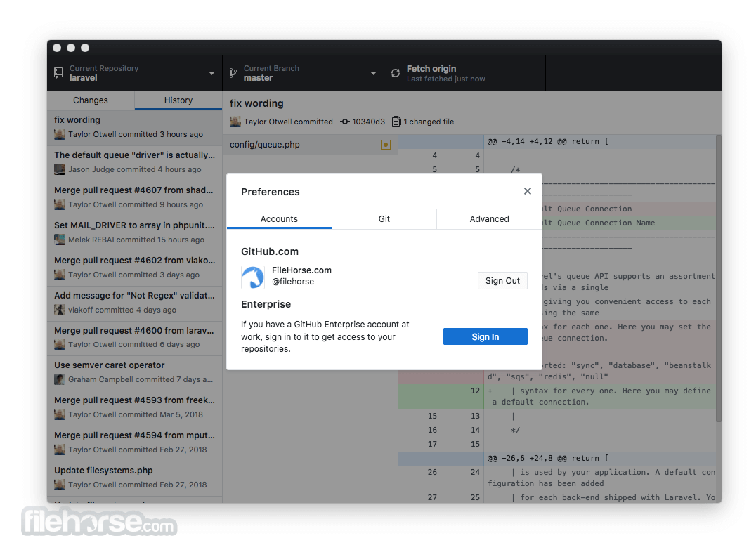Click the '@filehorse' username text
The width and height of the screenshot is (756, 557).
click(293, 282)
